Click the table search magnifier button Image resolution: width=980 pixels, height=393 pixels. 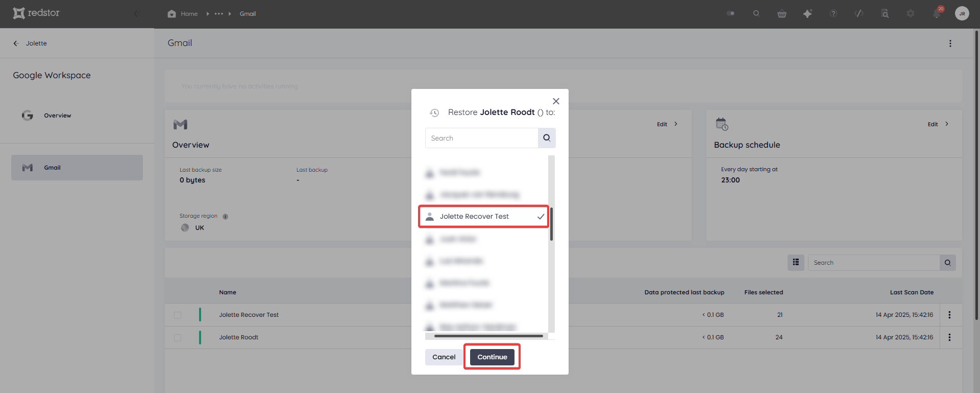point(948,263)
